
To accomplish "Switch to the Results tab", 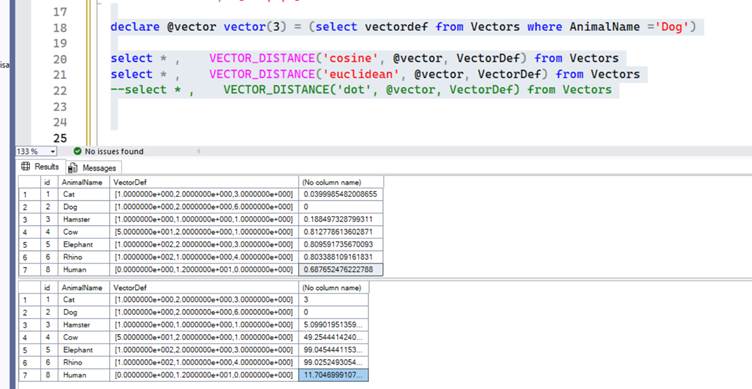I will pyautogui.click(x=41, y=167).
